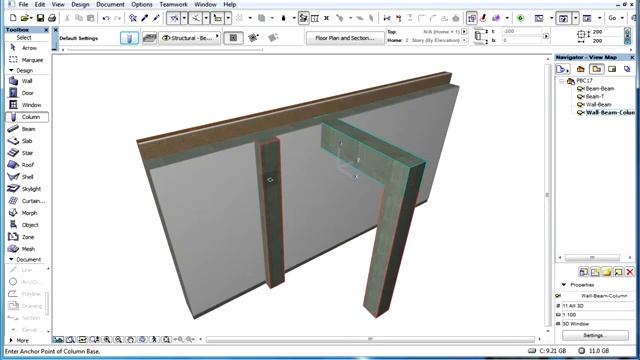640x360 pixels.
Task: Activate the Beam tool
Action: [x=27, y=129]
